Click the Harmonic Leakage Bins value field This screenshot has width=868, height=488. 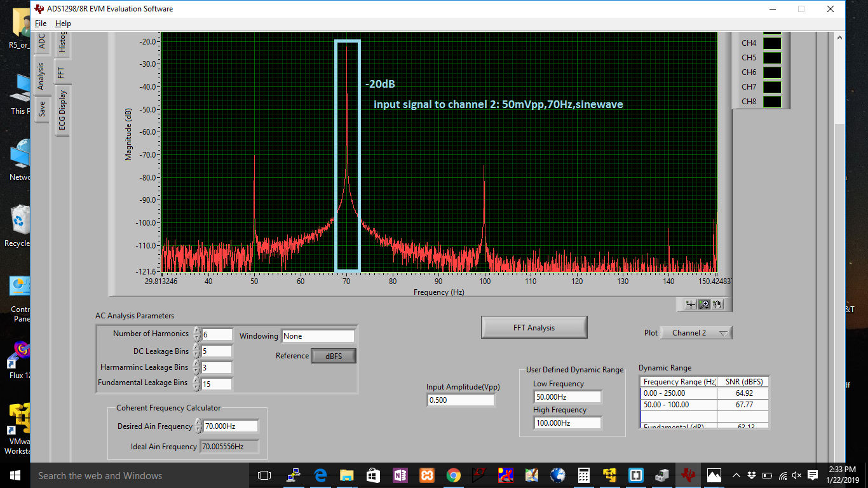pyautogui.click(x=217, y=367)
